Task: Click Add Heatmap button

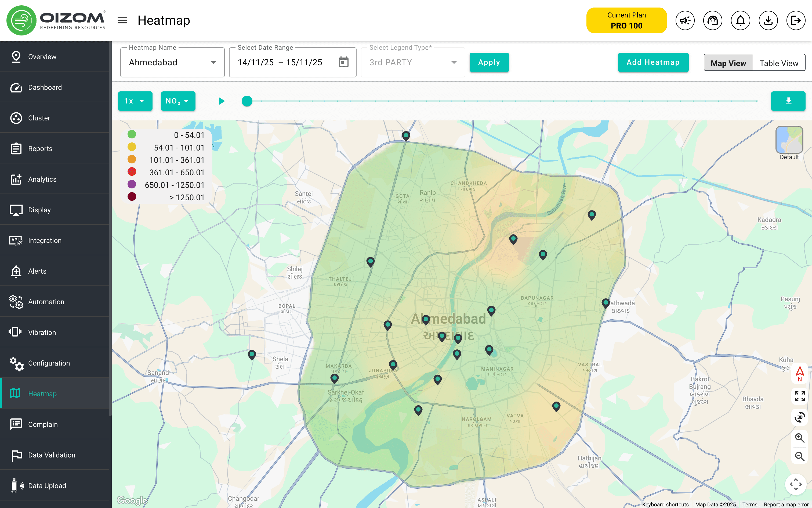Action: pyautogui.click(x=653, y=62)
